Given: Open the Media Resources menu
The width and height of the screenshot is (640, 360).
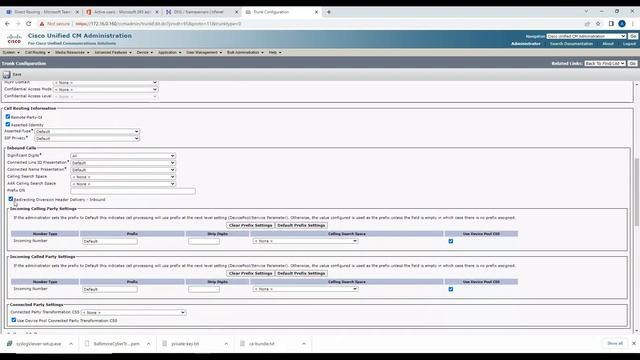Looking at the screenshot, I should click(x=72, y=52).
